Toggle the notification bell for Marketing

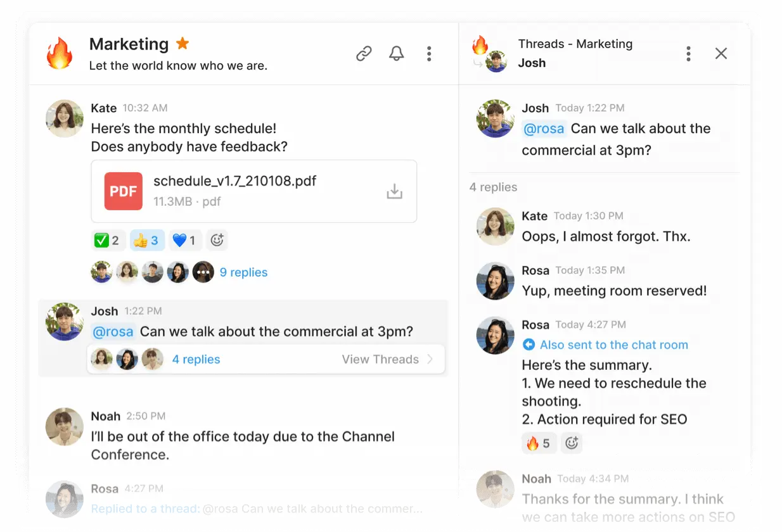click(x=397, y=54)
